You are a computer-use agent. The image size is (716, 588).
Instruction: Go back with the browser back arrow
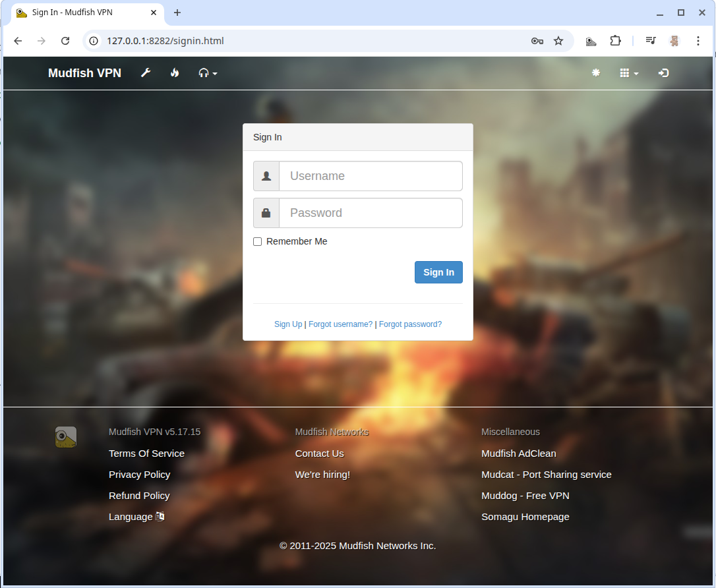tap(18, 41)
